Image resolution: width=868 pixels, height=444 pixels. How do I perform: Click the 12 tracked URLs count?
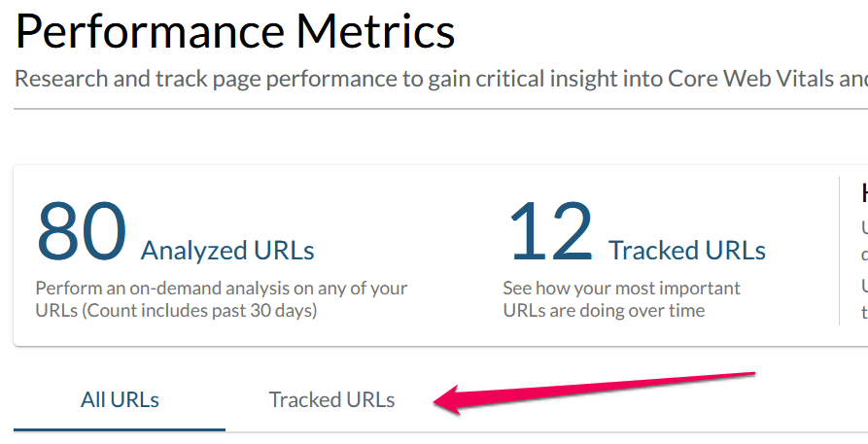click(x=550, y=233)
